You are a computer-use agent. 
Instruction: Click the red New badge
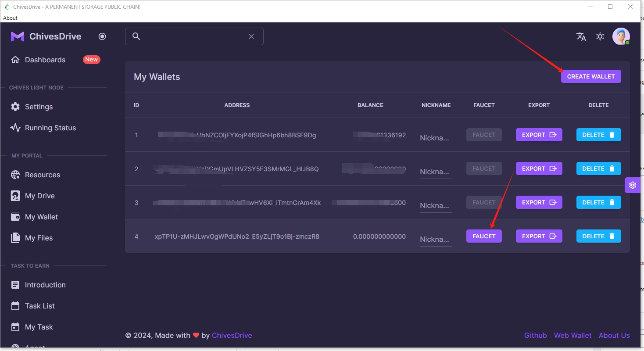[92, 60]
